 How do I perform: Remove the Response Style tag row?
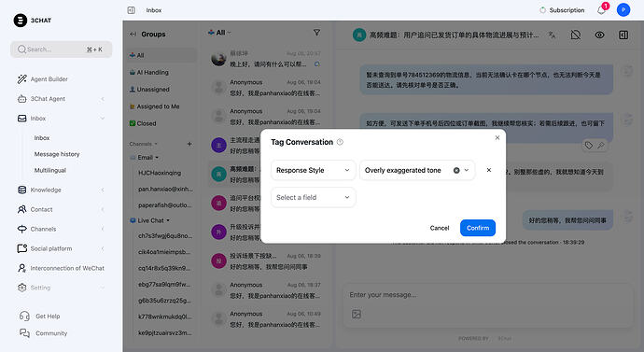(489, 170)
